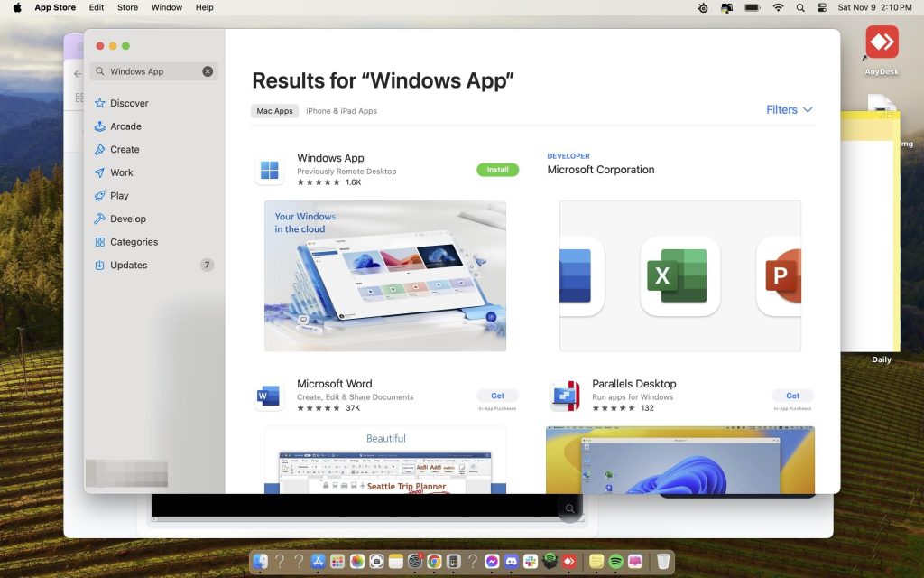Open Spotlight search in menu bar
The height and width of the screenshot is (578, 924).
tap(799, 7)
